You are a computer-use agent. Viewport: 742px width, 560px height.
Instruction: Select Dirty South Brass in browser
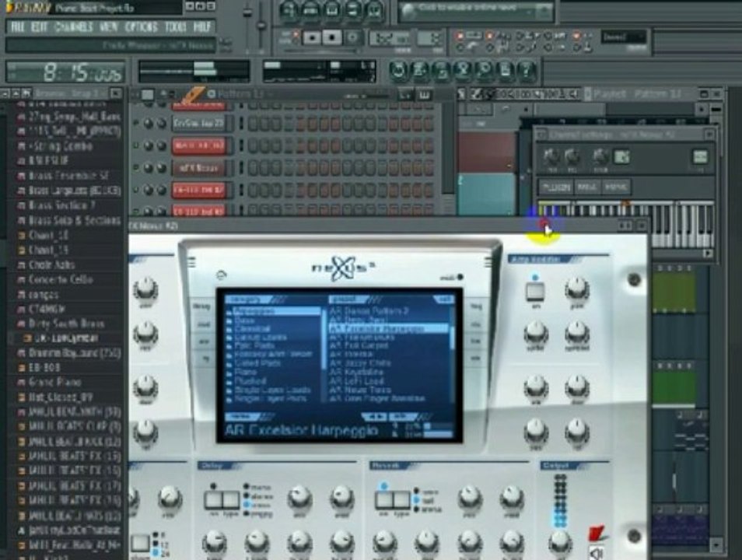tap(66, 324)
